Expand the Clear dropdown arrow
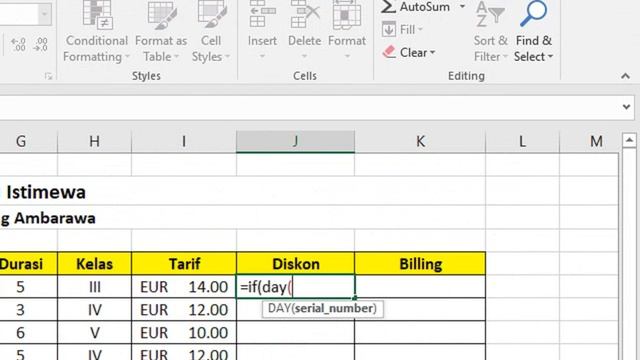 [432, 53]
